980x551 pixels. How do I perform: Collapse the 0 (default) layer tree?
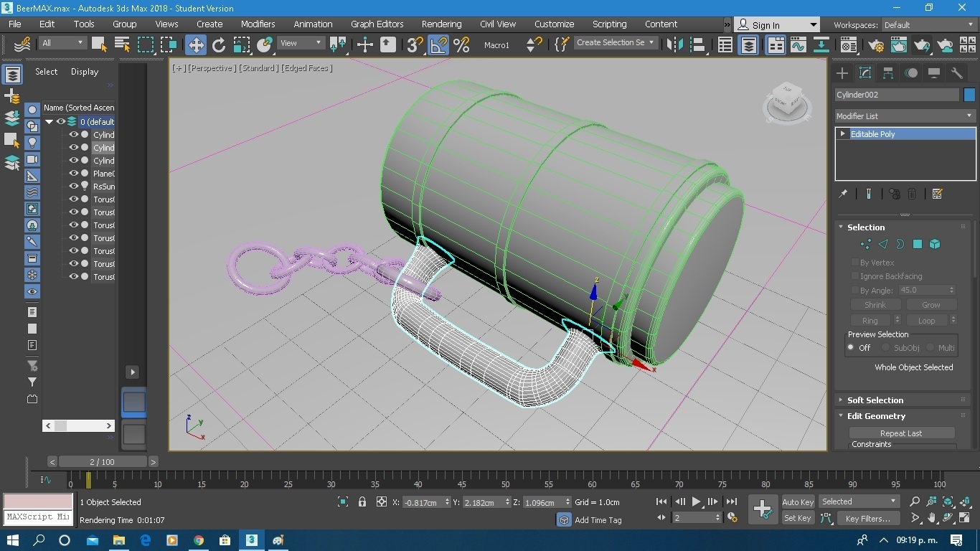50,122
